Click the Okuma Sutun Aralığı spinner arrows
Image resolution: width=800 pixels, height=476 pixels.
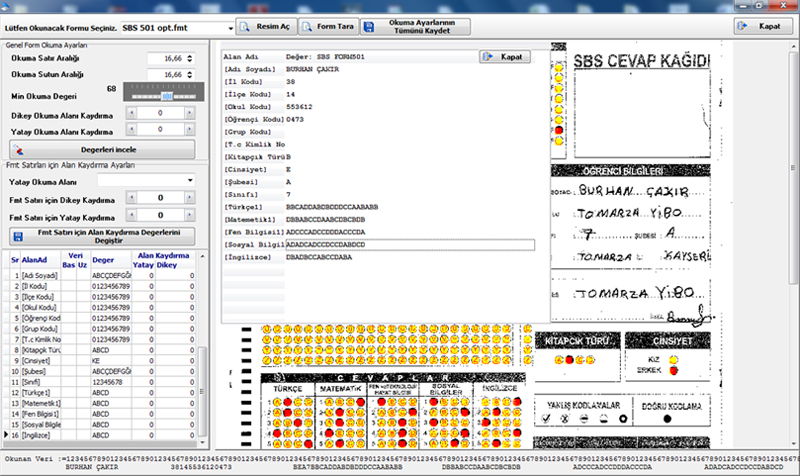(190, 74)
